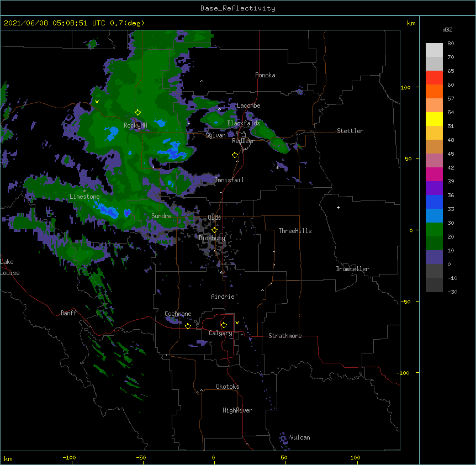Click the Banff label
The height and width of the screenshot is (465, 476).
[68, 313]
